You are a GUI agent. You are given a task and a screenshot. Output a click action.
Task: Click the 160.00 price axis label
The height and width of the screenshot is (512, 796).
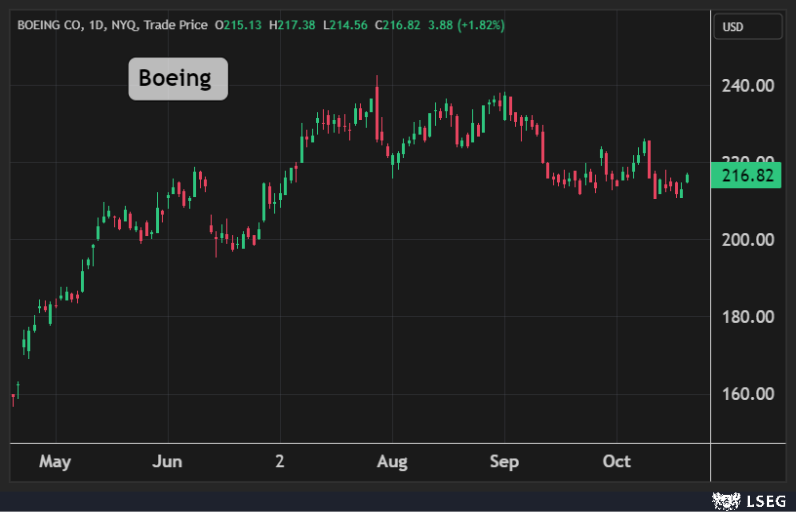coord(748,394)
